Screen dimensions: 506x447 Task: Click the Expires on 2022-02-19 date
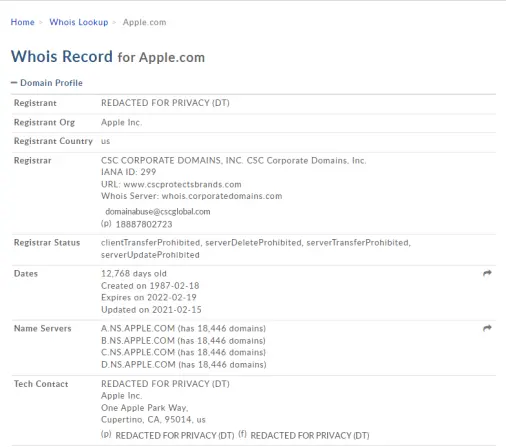149,297
